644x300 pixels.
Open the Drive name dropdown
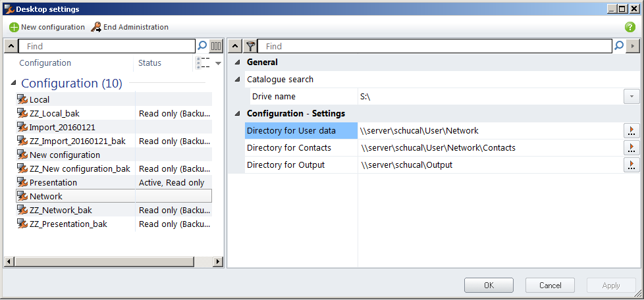(x=631, y=97)
